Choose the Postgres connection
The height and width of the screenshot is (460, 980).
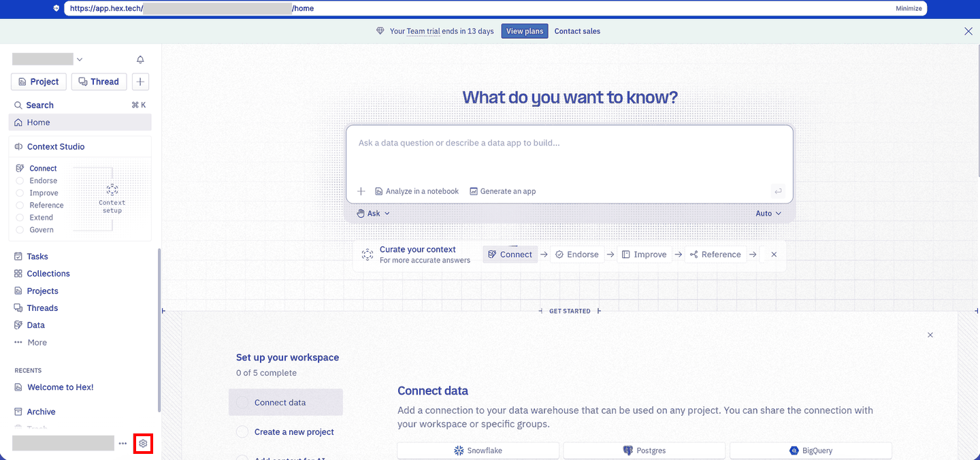coord(644,450)
